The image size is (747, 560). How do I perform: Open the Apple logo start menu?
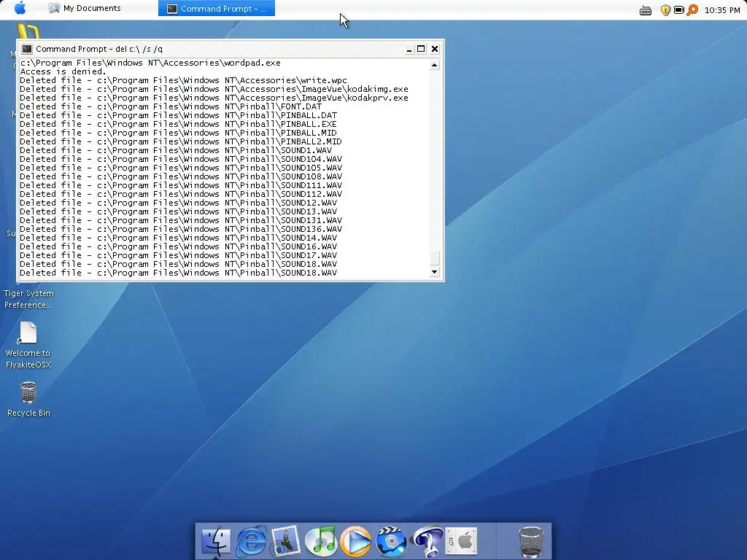click(20, 8)
